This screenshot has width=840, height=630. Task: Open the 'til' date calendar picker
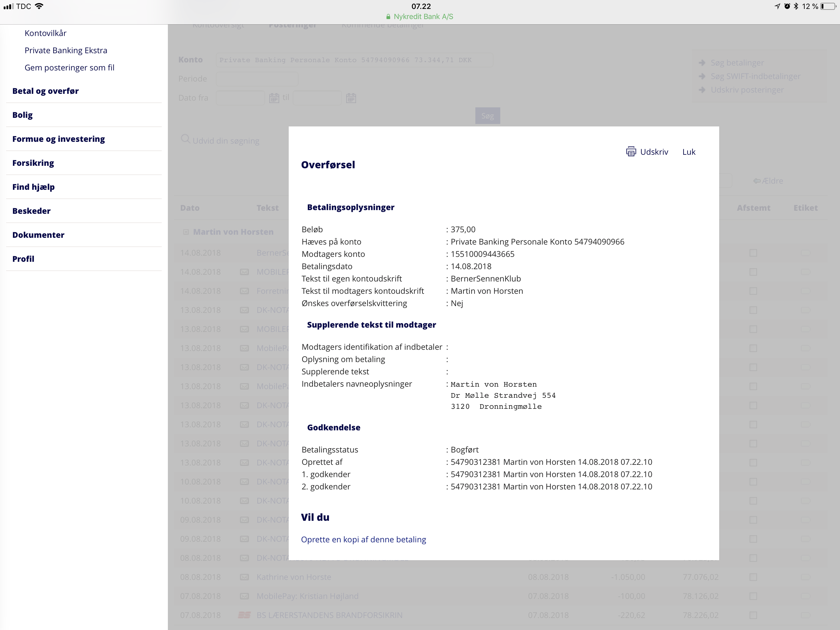(351, 98)
